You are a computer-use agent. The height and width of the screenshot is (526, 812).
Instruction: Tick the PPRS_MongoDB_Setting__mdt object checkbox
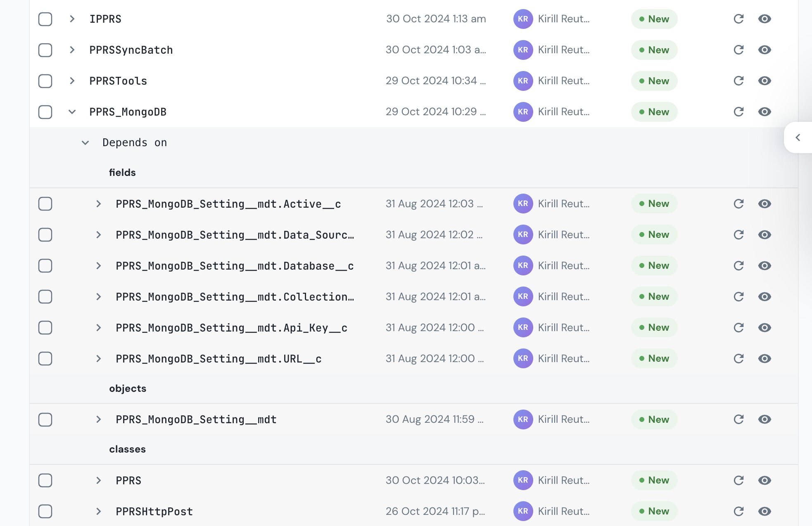point(45,419)
